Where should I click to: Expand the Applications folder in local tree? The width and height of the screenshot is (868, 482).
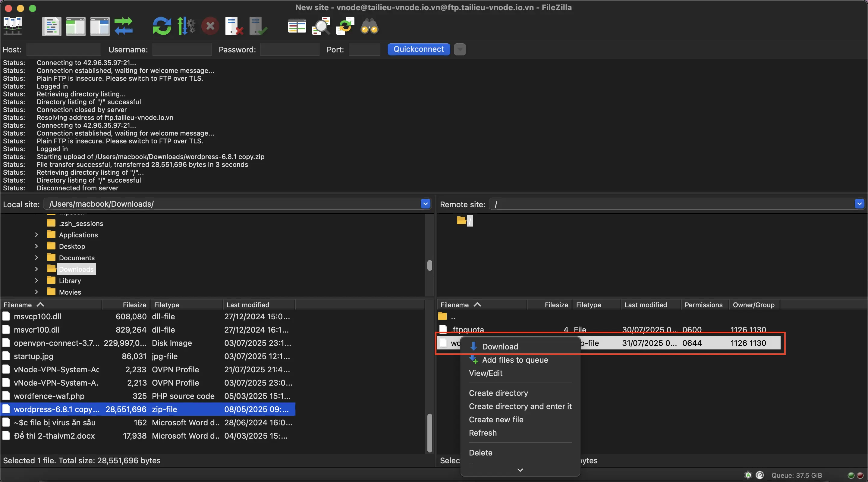(36, 234)
